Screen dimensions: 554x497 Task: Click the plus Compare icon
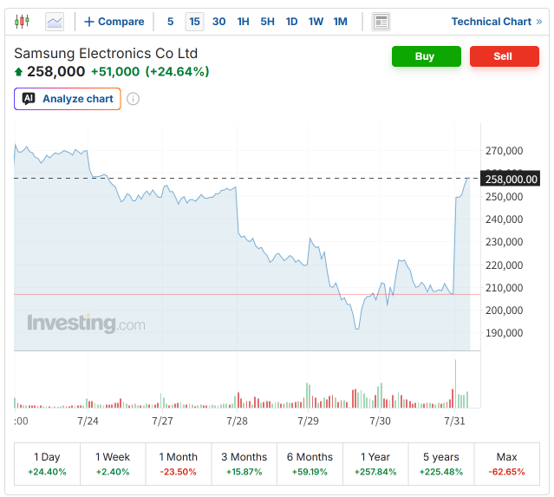pyautogui.click(x=89, y=22)
